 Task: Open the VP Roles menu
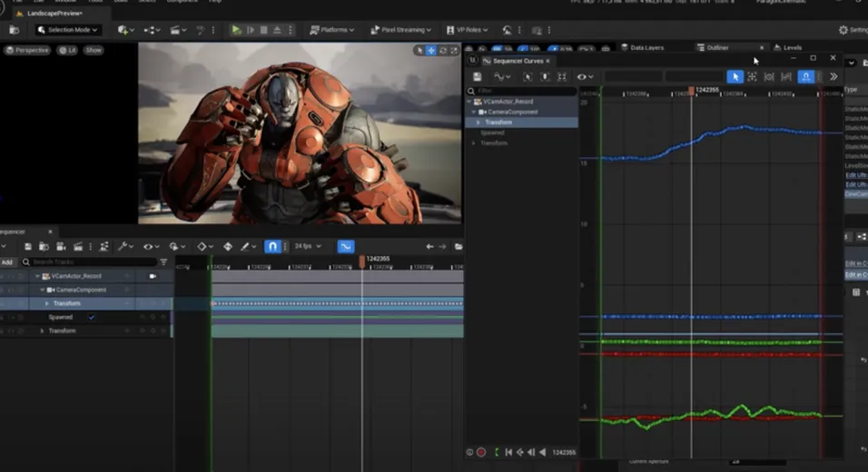click(468, 30)
